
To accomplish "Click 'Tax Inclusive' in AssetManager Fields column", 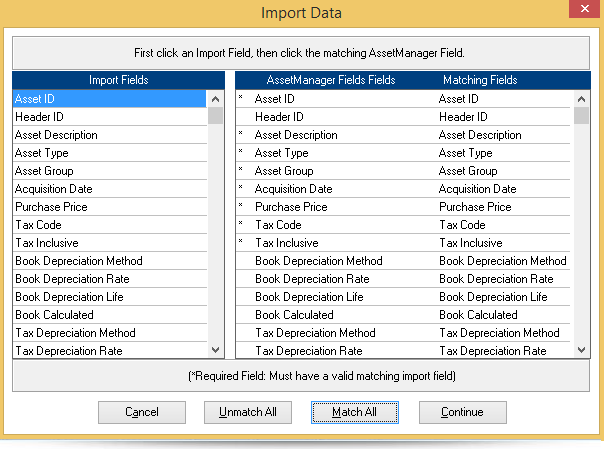I will (287, 243).
